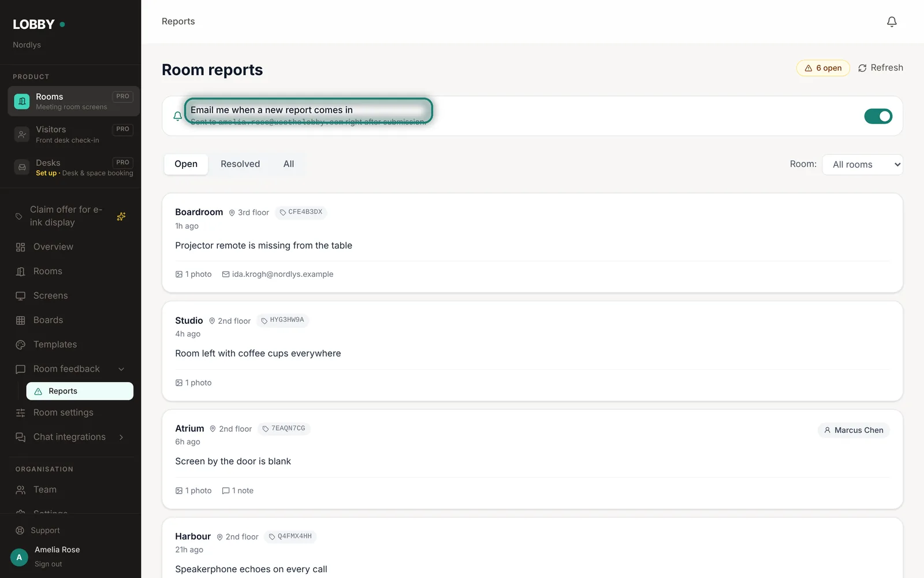Screen dimensions: 924x578
Task: Click the Room feedback chat icon
Action: tap(21, 369)
